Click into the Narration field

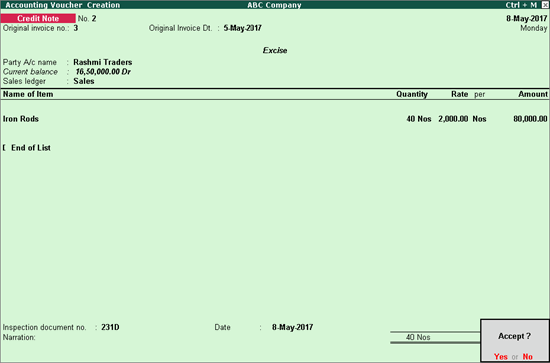coord(210,337)
